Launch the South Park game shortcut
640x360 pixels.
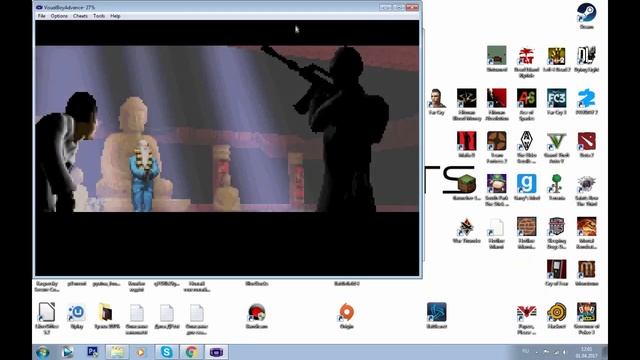tap(497, 190)
